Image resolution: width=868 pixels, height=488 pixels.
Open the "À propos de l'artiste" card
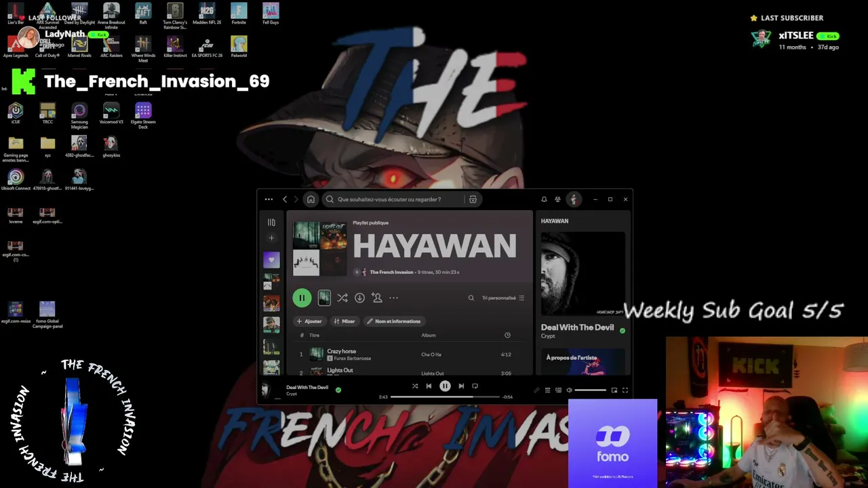pos(583,361)
